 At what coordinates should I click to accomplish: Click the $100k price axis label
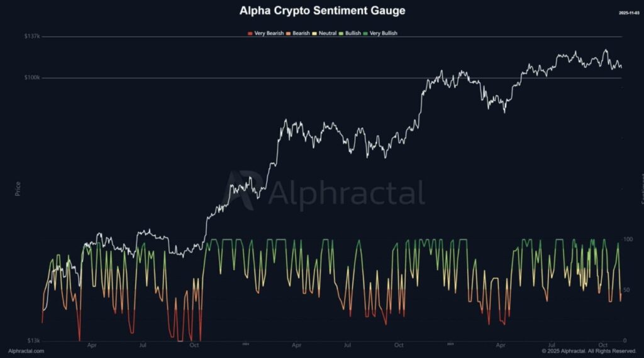pos(32,78)
